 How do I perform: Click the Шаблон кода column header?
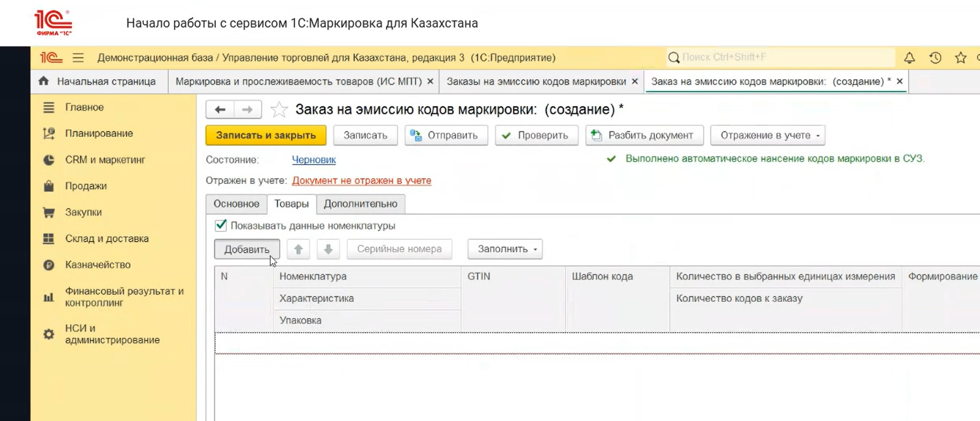pyautogui.click(x=618, y=299)
